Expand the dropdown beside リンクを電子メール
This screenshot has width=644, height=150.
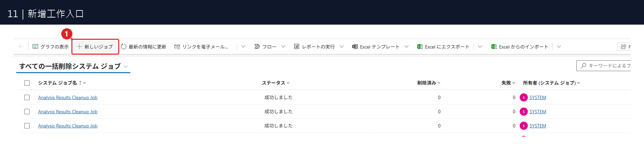coord(243,47)
